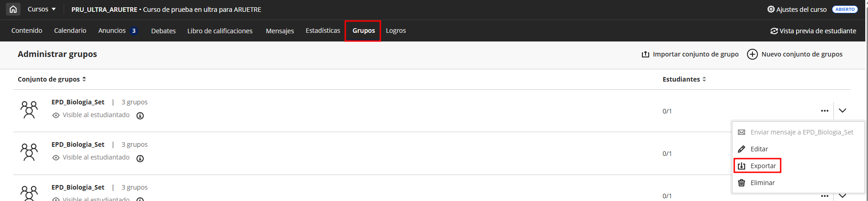Viewport: 868px width, 201px height.
Task: Click the home icon in top bar
Action: pyautogui.click(x=13, y=9)
